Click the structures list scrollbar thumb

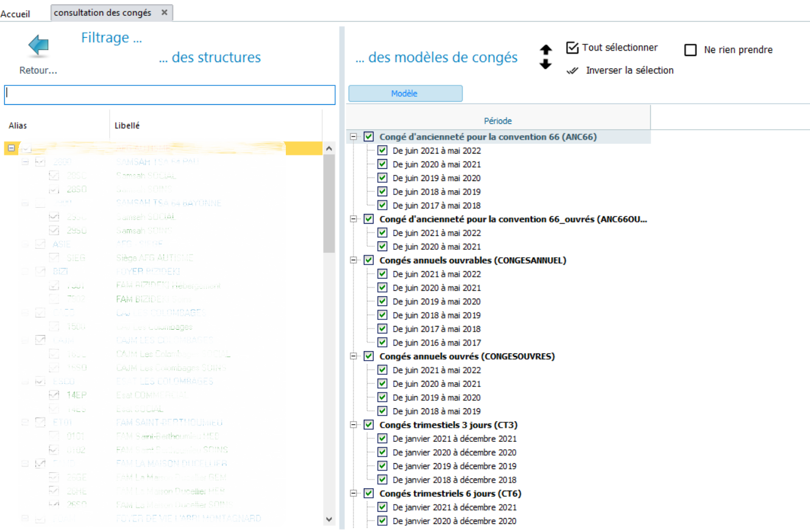click(x=329, y=204)
